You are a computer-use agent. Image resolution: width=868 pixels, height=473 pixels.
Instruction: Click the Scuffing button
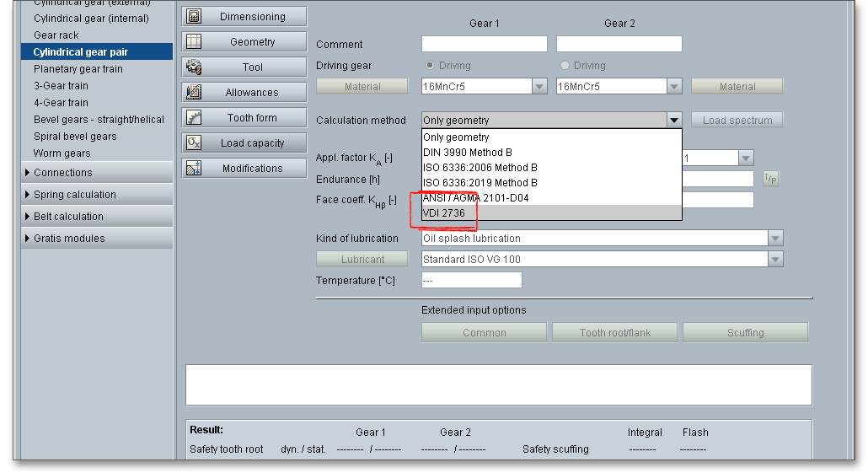[x=745, y=333]
